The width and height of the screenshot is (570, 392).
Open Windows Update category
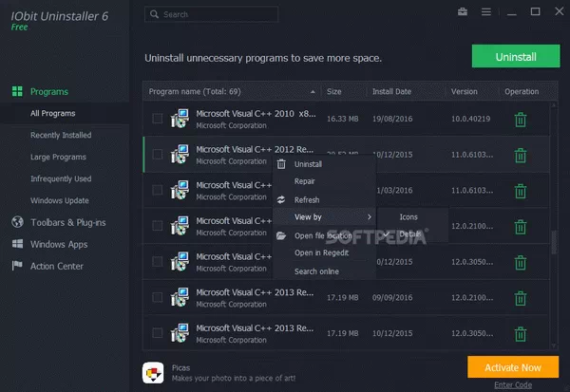click(x=60, y=200)
